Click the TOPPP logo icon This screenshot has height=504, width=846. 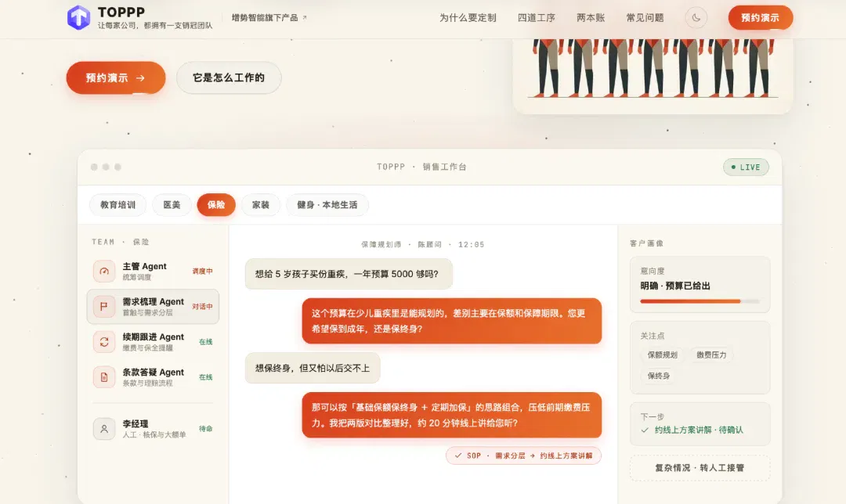[x=79, y=17]
